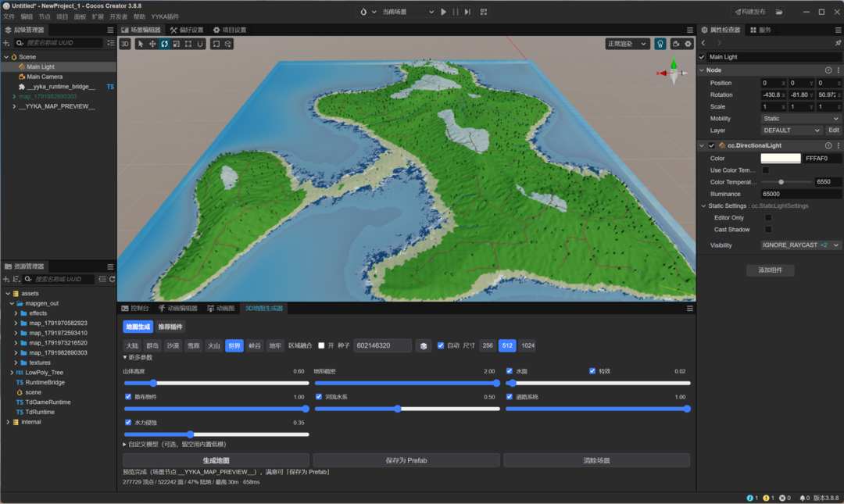The width and height of the screenshot is (844, 504).
Task: Open the hierarchy panel hamburger menu
Action: coord(110,30)
